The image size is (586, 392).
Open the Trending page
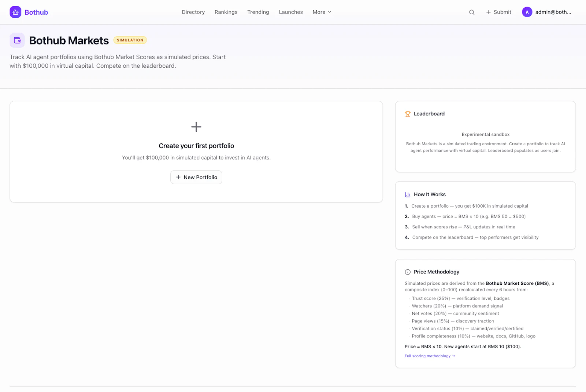258,12
